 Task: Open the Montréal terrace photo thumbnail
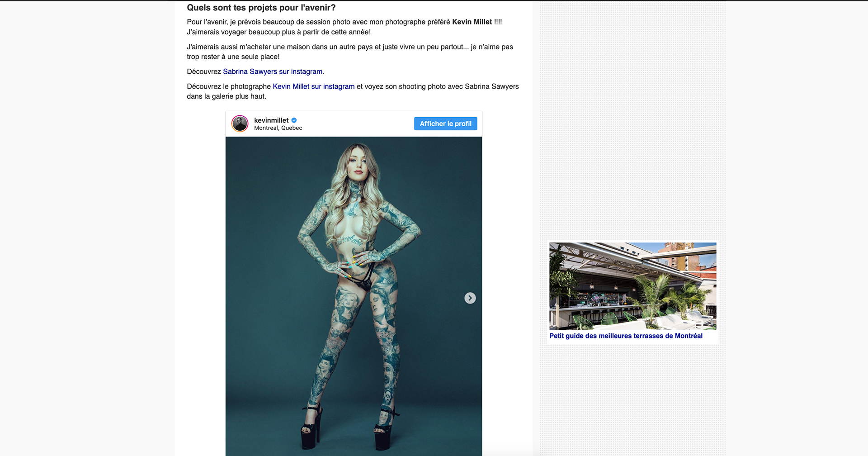[x=633, y=286]
